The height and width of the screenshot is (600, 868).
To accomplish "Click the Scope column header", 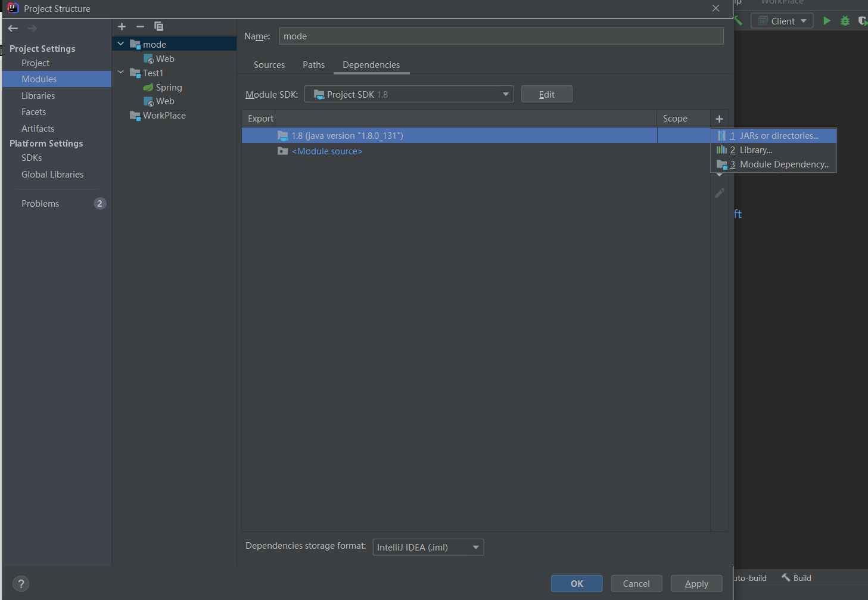I will coord(675,118).
